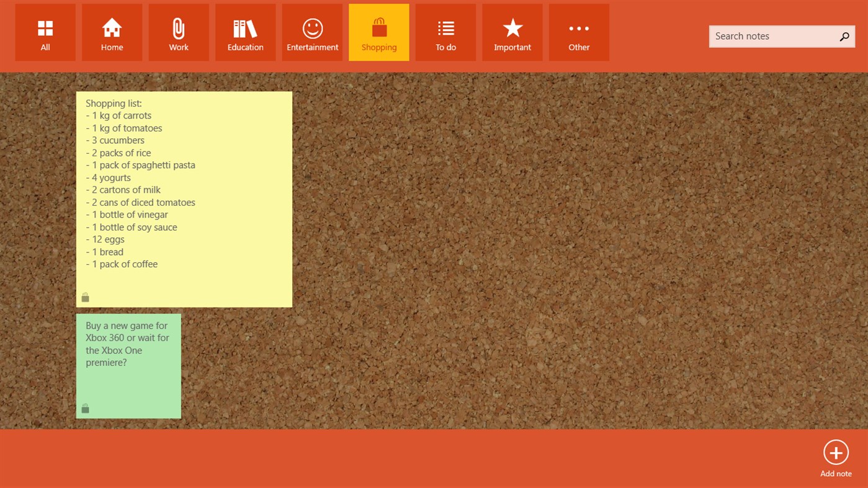Click the Other category button
This screenshot has height=488, width=868.
[x=578, y=32]
